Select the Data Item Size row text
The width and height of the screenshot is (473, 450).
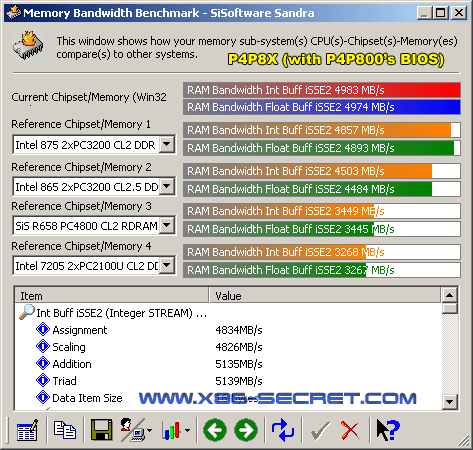coord(87,398)
